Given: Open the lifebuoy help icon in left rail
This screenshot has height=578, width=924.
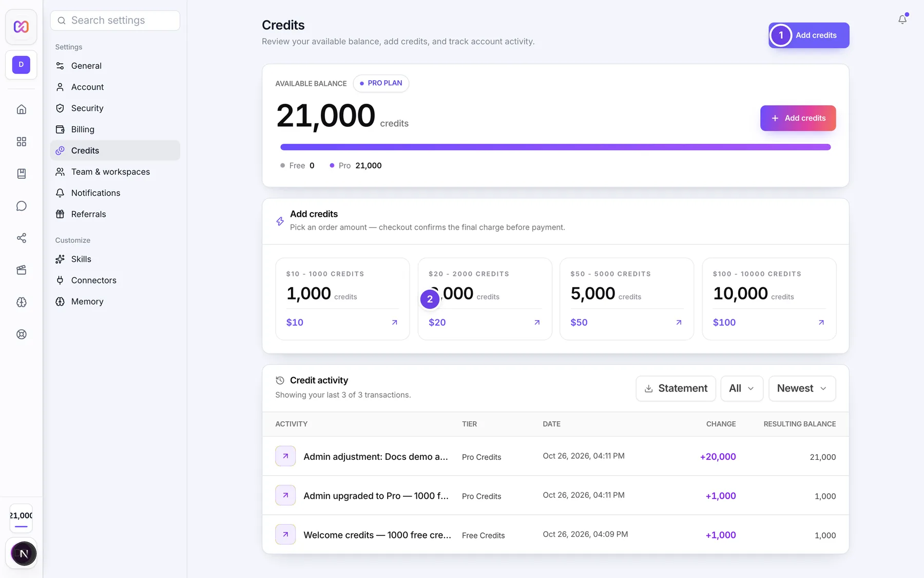Looking at the screenshot, I should tap(22, 334).
